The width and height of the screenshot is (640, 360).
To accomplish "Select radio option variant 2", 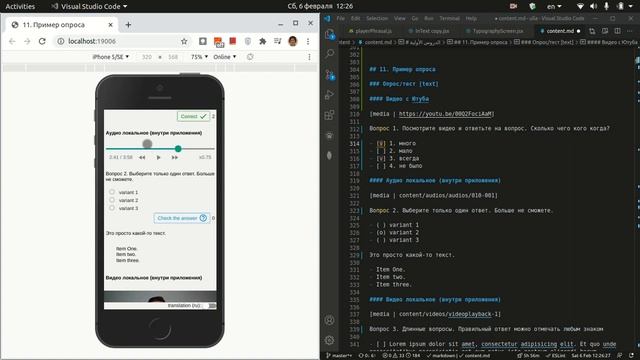I will coord(112,200).
